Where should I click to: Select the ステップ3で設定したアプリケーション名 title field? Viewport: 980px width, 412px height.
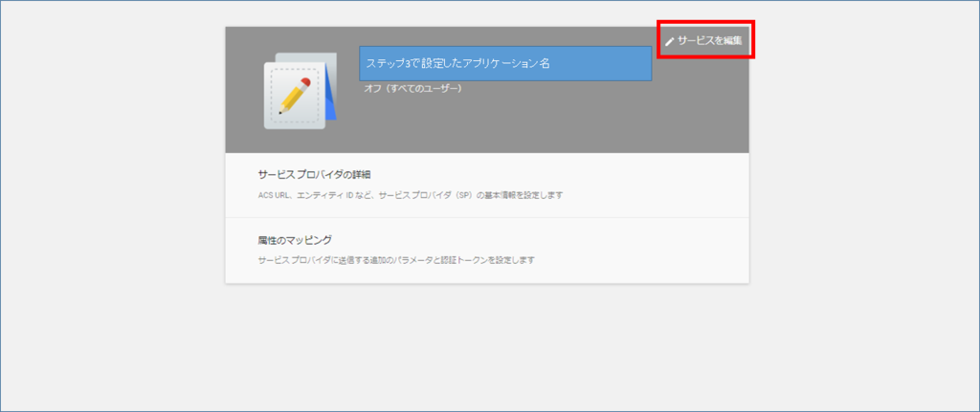pos(505,63)
